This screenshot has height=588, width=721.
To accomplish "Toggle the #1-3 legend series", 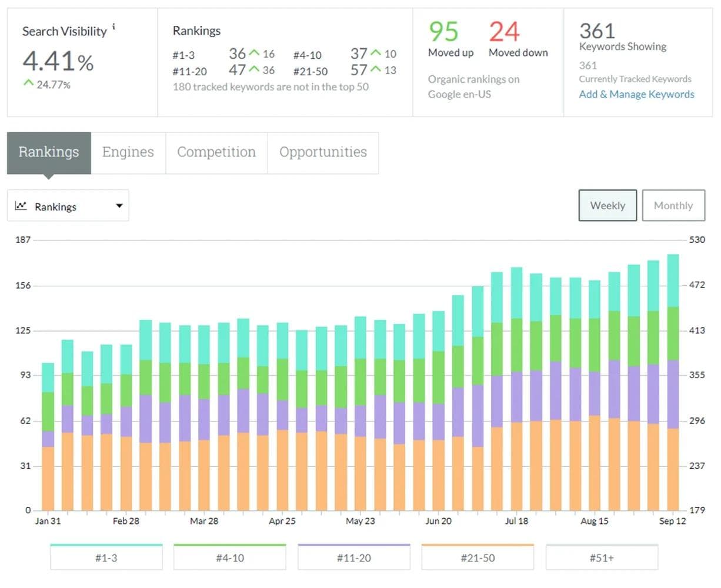I will coord(106,557).
